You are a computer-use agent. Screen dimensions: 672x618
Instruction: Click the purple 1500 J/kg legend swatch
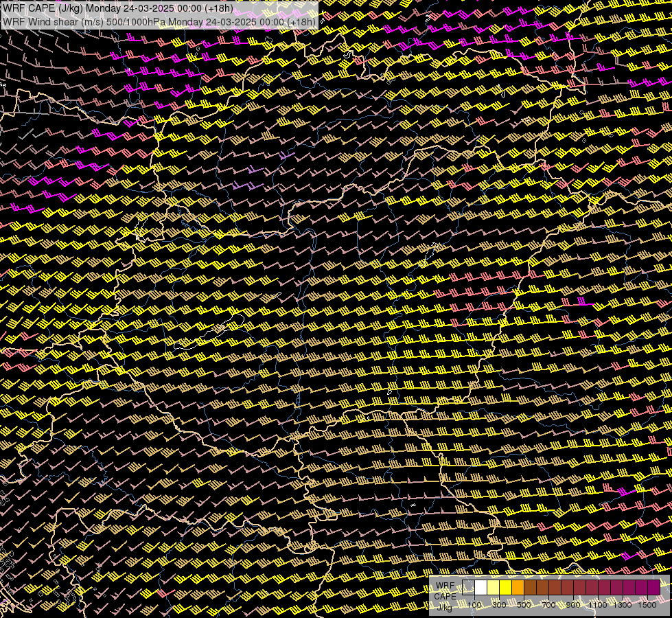654,588
